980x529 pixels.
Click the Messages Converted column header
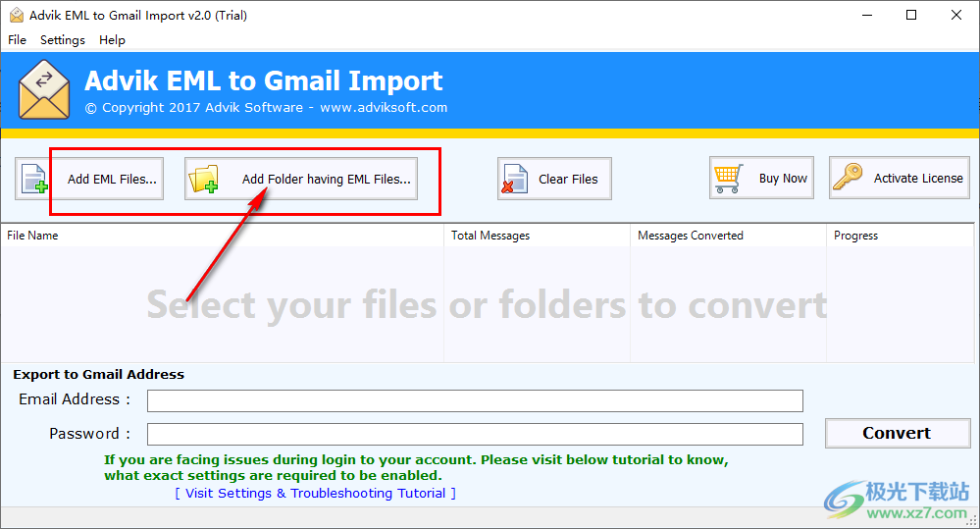[728, 236]
